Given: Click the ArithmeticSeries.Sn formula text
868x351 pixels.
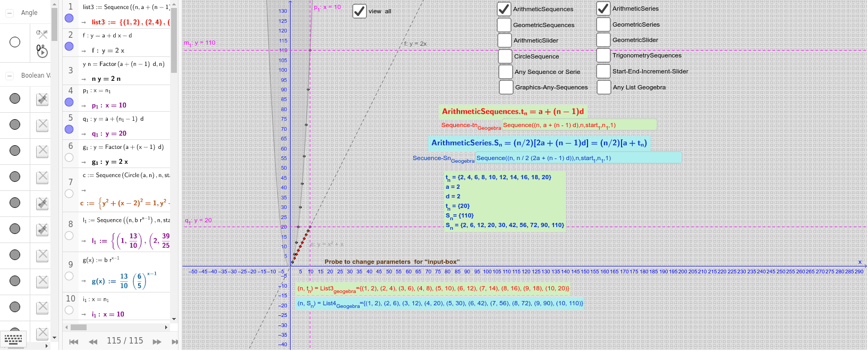Looking at the screenshot, I should pyautogui.click(x=539, y=143).
